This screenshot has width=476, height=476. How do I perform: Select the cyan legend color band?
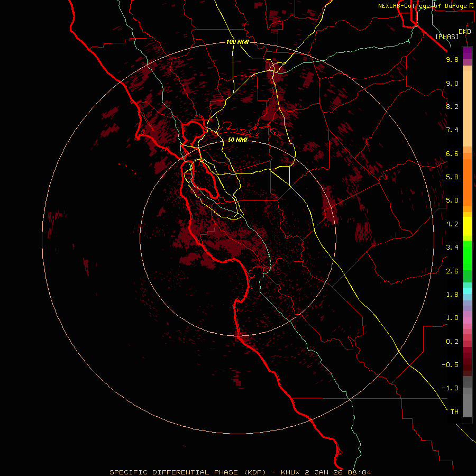tap(467, 291)
